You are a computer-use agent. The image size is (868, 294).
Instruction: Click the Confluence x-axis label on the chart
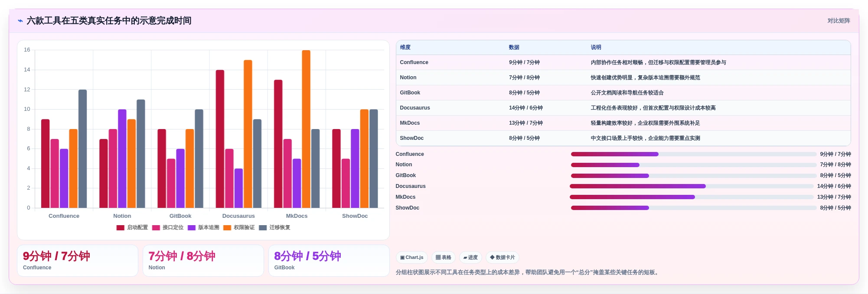pyautogui.click(x=64, y=216)
